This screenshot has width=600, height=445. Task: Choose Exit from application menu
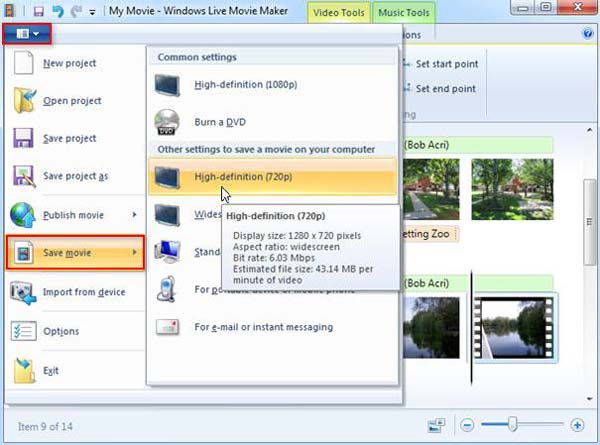(75, 370)
